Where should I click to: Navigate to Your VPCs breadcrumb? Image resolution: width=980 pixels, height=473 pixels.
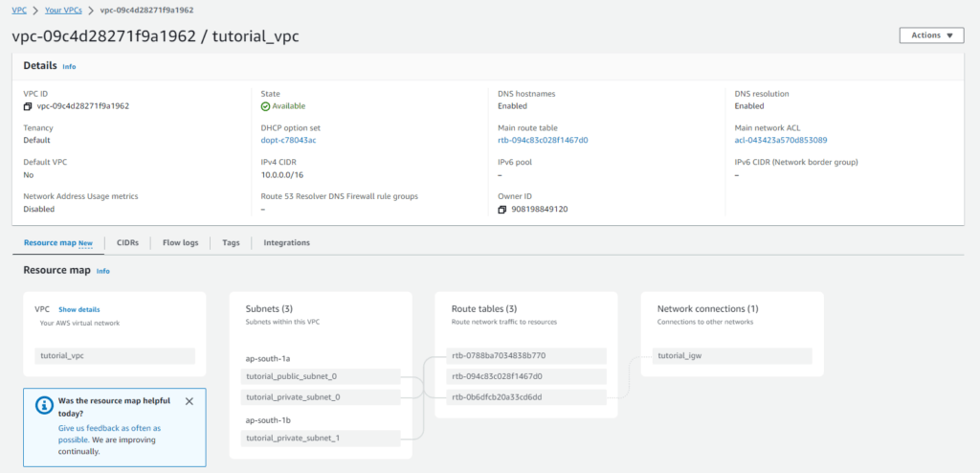pyautogui.click(x=65, y=10)
